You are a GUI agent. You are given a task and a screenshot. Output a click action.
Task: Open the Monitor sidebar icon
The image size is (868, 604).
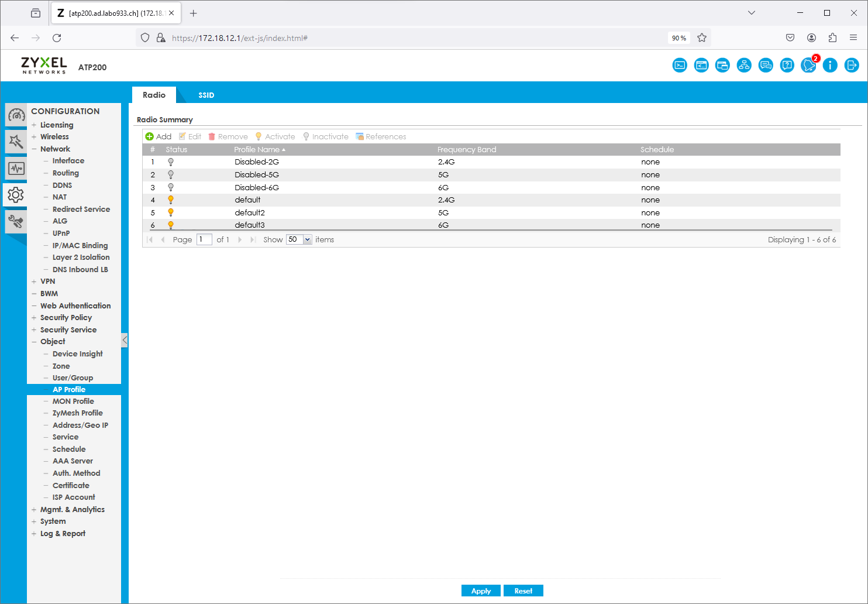click(x=16, y=169)
